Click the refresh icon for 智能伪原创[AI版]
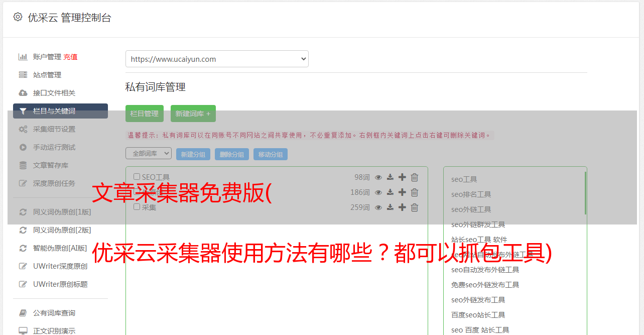Image resolution: width=644 pixels, height=335 pixels. [x=23, y=248]
